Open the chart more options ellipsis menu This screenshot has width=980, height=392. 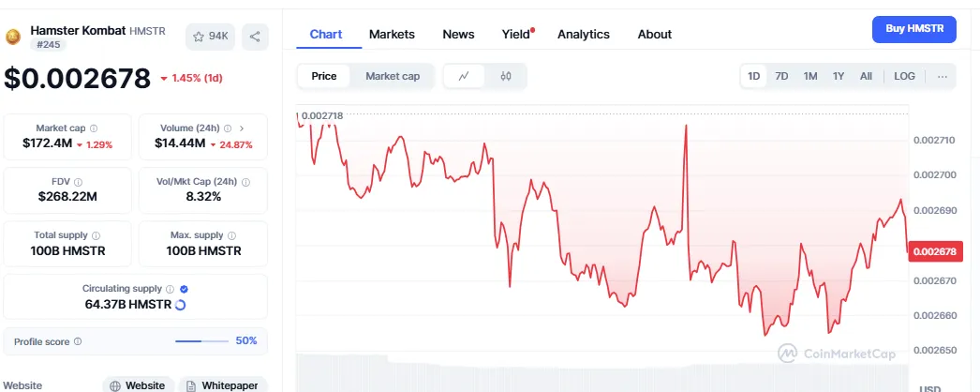pyautogui.click(x=942, y=76)
